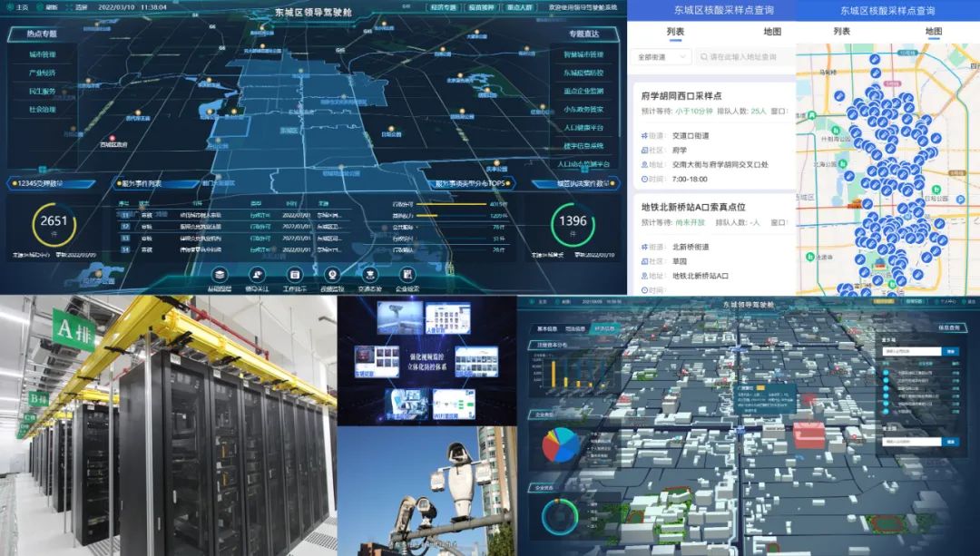Click the 2651 circular count gauge
Image resolution: width=980 pixels, height=556 pixels.
point(54,224)
